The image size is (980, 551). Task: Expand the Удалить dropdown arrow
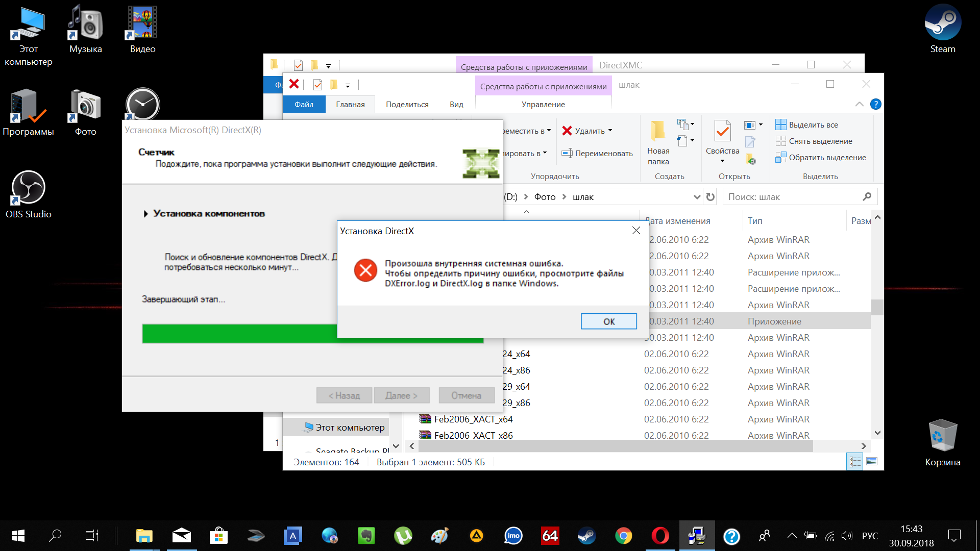(610, 131)
